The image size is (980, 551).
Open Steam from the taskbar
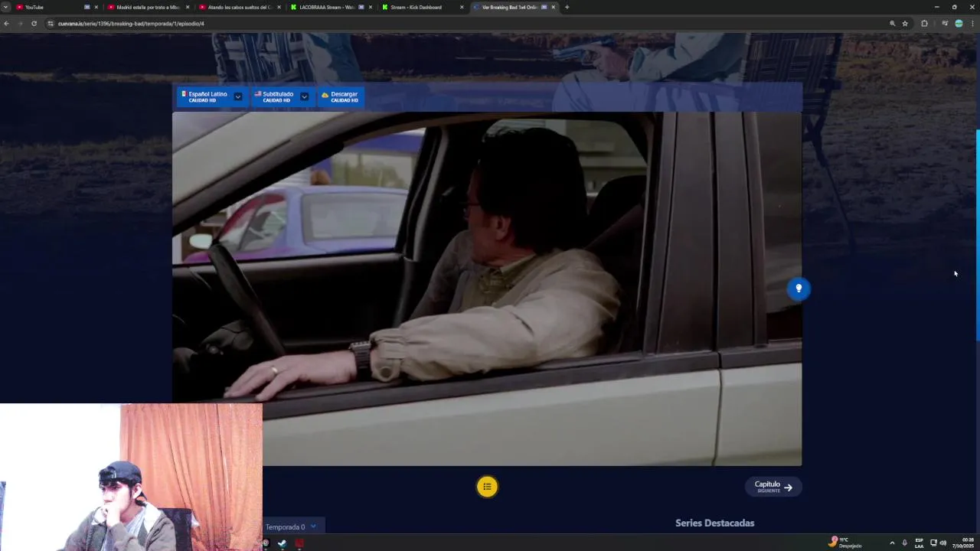tap(282, 543)
